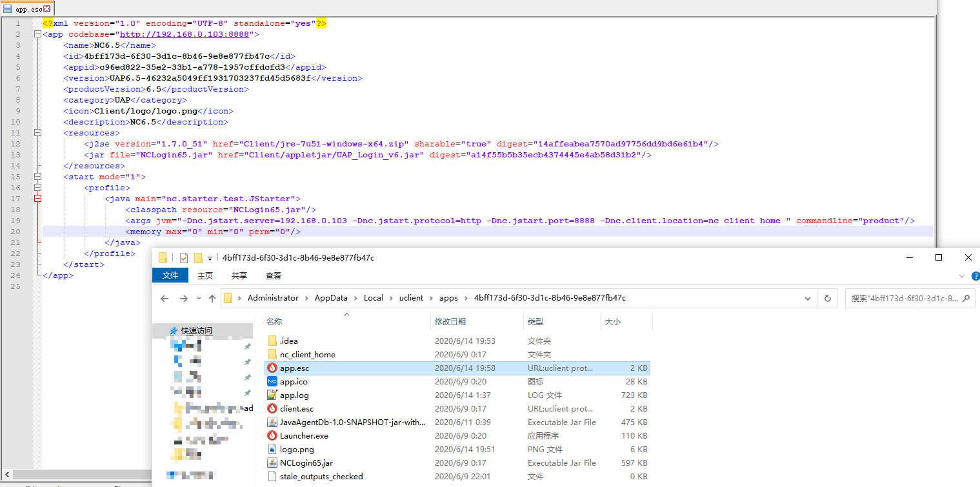The width and height of the screenshot is (980, 487).
Task: Close the app.esc tab in editor
Action: pos(46,9)
